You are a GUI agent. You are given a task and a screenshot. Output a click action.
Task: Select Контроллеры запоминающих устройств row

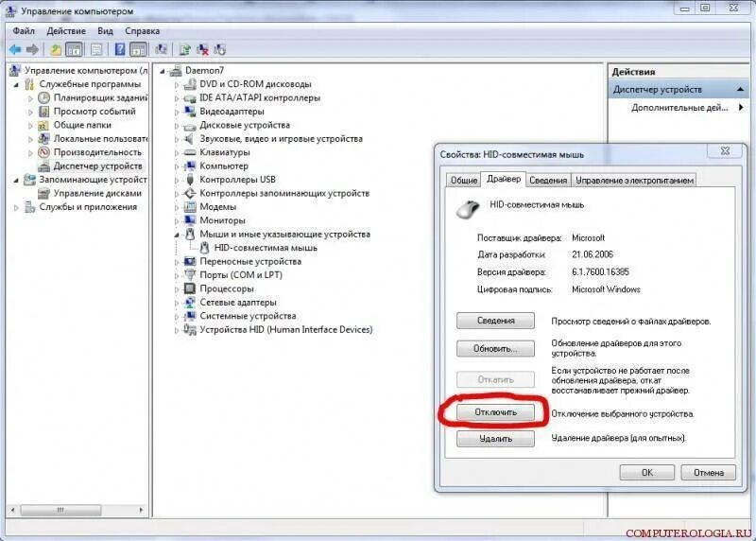click(x=284, y=194)
